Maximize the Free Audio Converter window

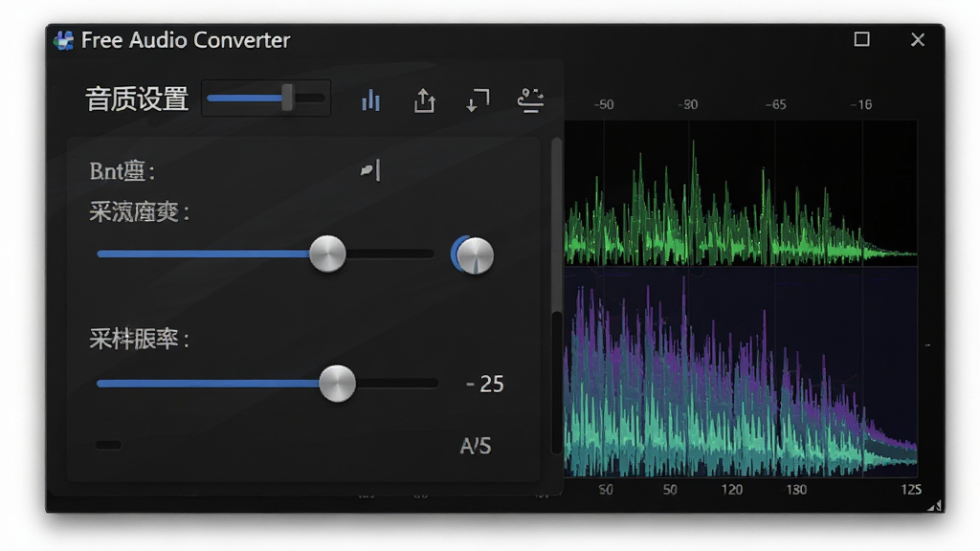coord(862,39)
